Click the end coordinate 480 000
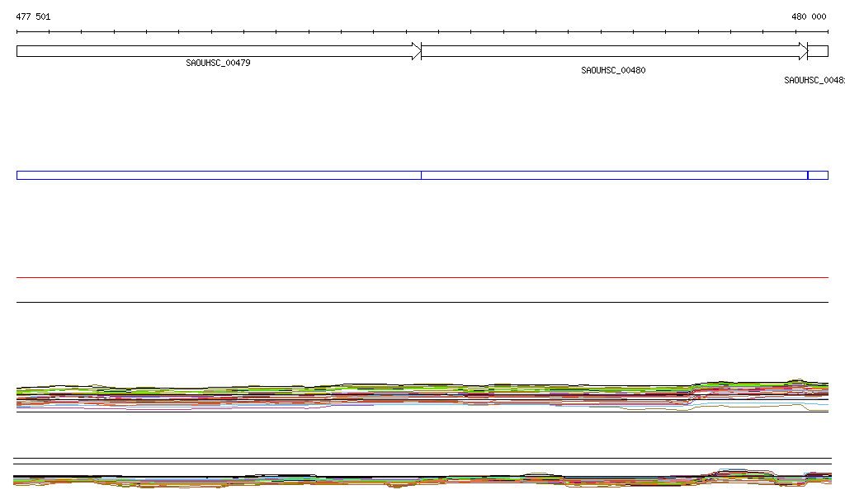 [808, 16]
